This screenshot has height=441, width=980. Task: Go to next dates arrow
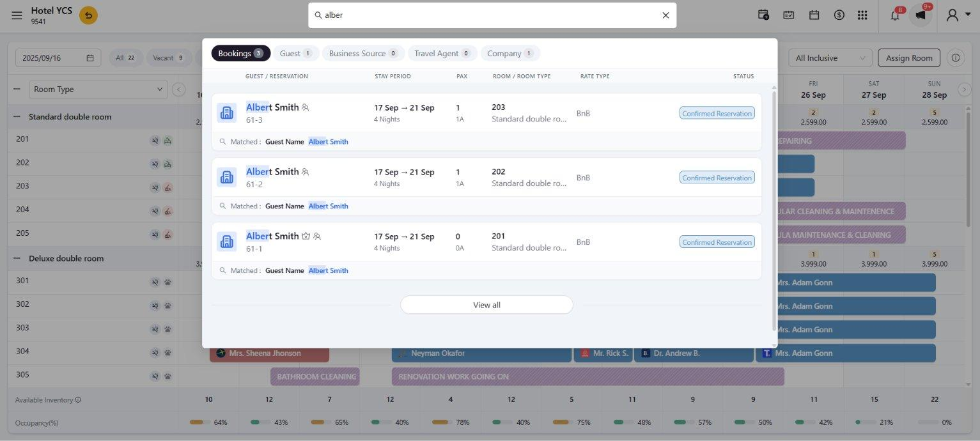[x=965, y=89]
